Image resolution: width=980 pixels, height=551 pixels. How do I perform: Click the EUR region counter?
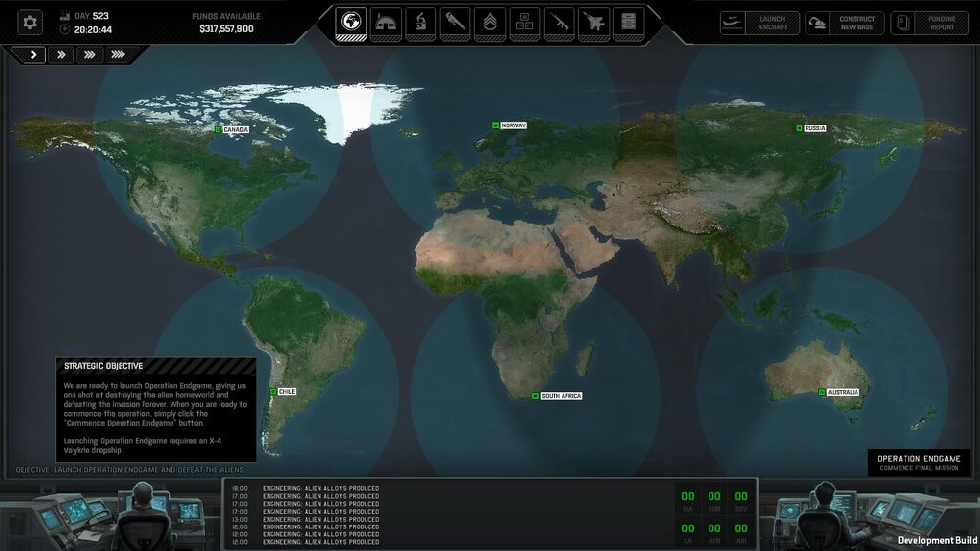coord(714,500)
